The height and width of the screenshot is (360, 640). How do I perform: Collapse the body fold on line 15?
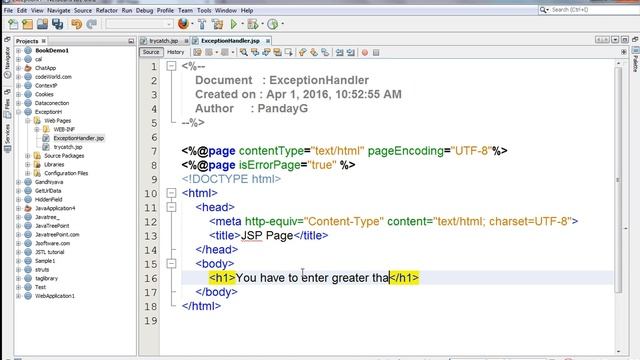coord(171,264)
